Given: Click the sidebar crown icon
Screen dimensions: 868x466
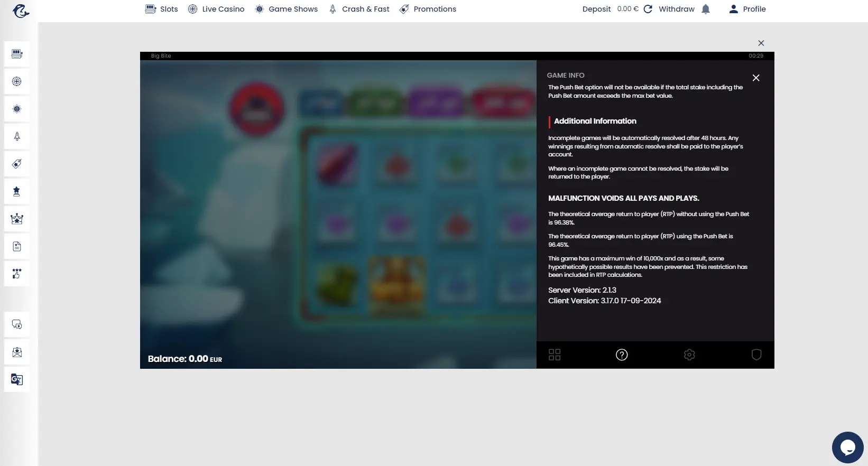Looking at the screenshot, I should click(x=17, y=219).
